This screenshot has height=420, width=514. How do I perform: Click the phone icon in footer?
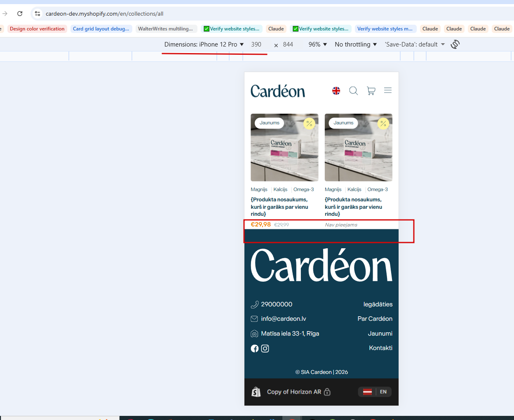(x=254, y=305)
